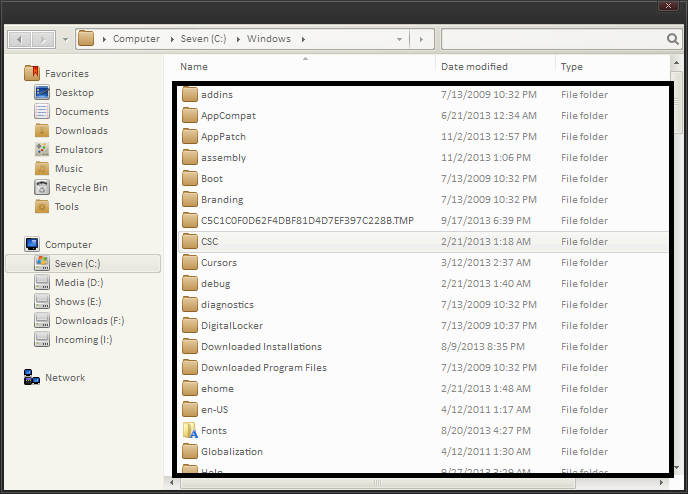This screenshot has height=494, width=688.
Task: Open Downloads under Favorites
Action: tap(82, 131)
